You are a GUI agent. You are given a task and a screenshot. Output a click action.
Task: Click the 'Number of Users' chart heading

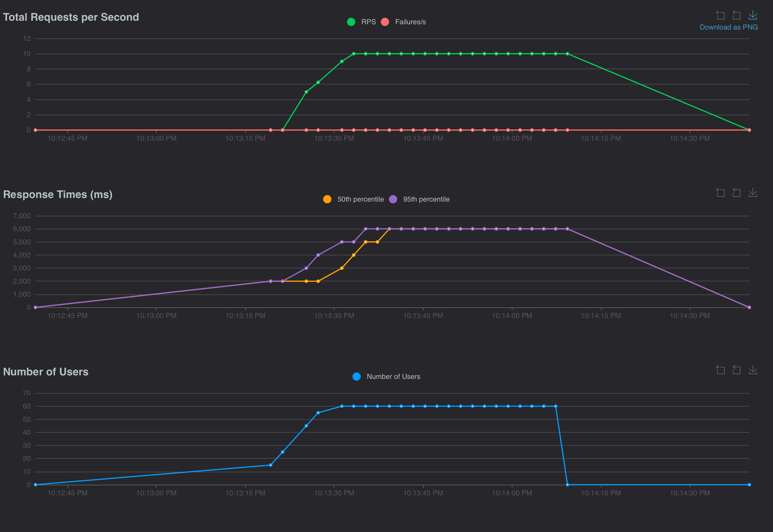(46, 372)
